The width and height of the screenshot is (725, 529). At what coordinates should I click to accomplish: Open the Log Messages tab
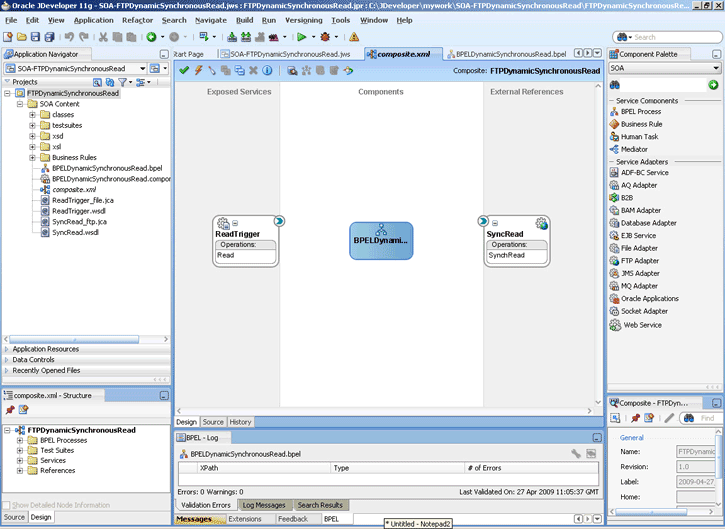click(x=265, y=505)
